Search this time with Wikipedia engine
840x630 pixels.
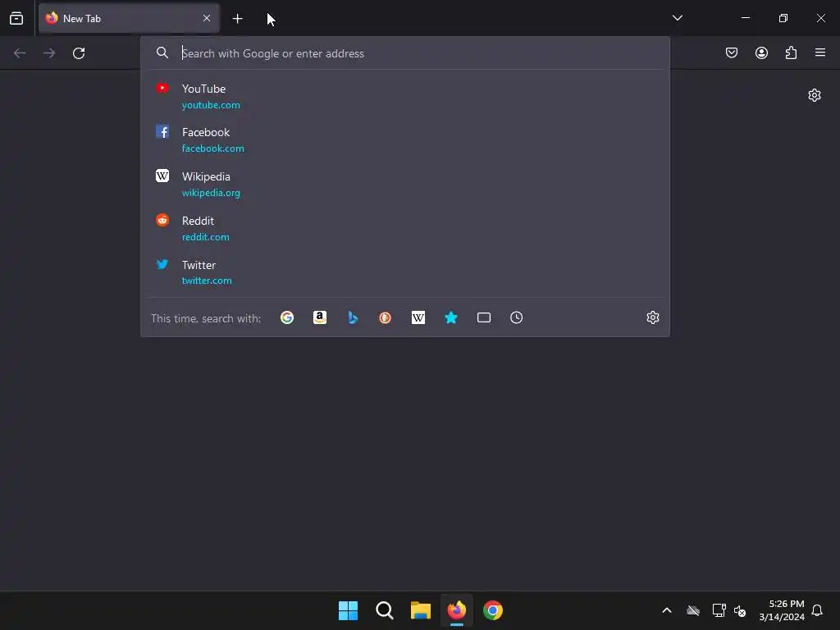418,317
